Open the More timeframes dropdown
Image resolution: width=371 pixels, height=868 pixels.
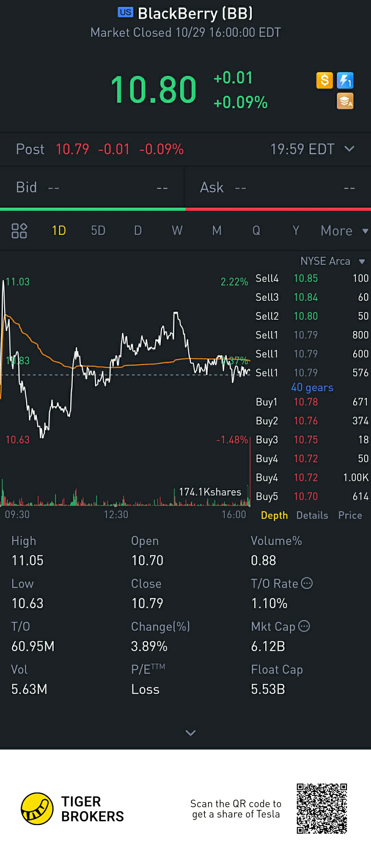coord(344,231)
